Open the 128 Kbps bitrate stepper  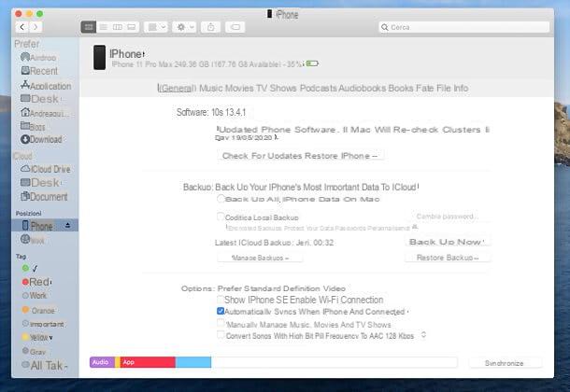(423, 335)
